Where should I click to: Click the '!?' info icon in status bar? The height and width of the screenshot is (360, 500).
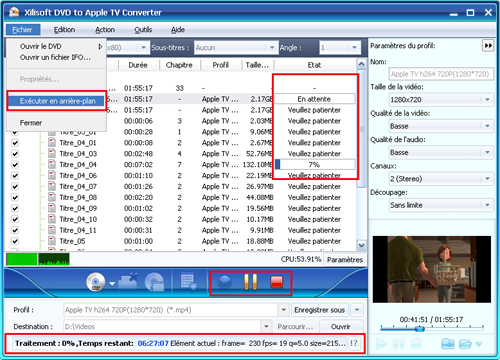[354, 343]
